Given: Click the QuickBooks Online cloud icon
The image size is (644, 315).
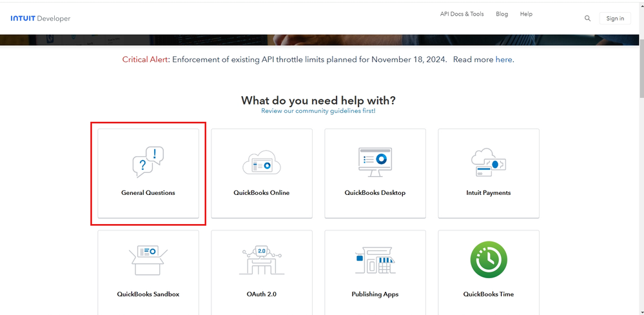Looking at the screenshot, I should tap(262, 162).
